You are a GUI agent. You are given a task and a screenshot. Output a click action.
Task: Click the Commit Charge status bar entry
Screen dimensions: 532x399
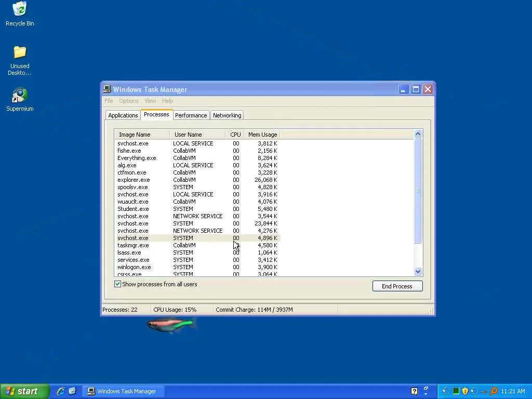point(275,310)
